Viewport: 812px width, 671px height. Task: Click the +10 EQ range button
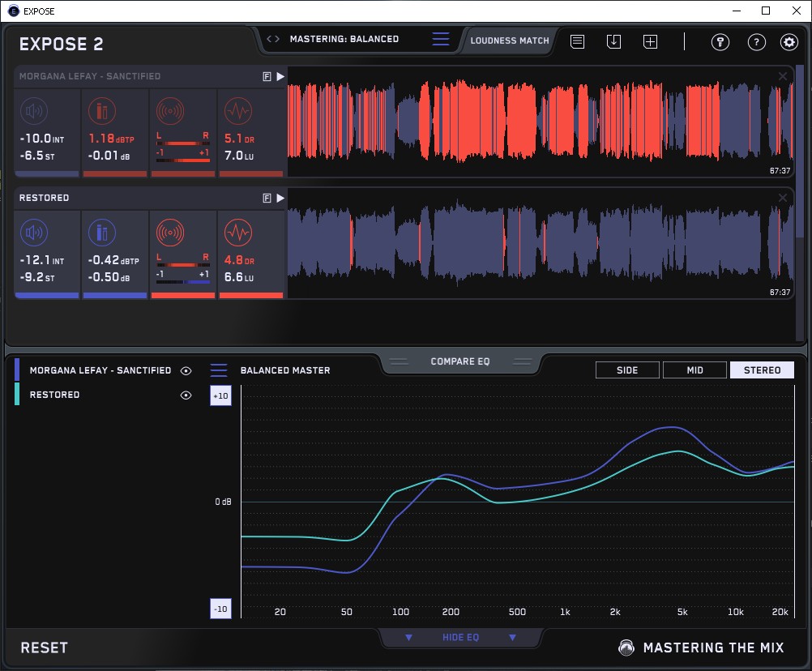(x=220, y=396)
